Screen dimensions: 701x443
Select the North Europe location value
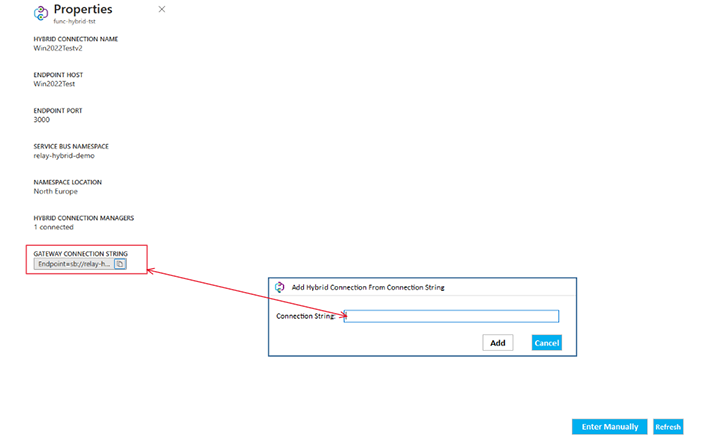pyautogui.click(x=55, y=191)
